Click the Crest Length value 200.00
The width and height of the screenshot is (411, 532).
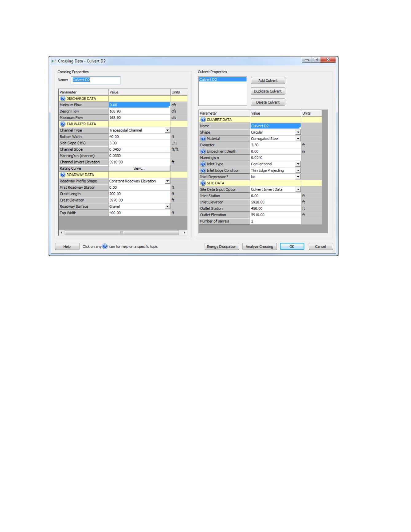click(x=139, y=194)
